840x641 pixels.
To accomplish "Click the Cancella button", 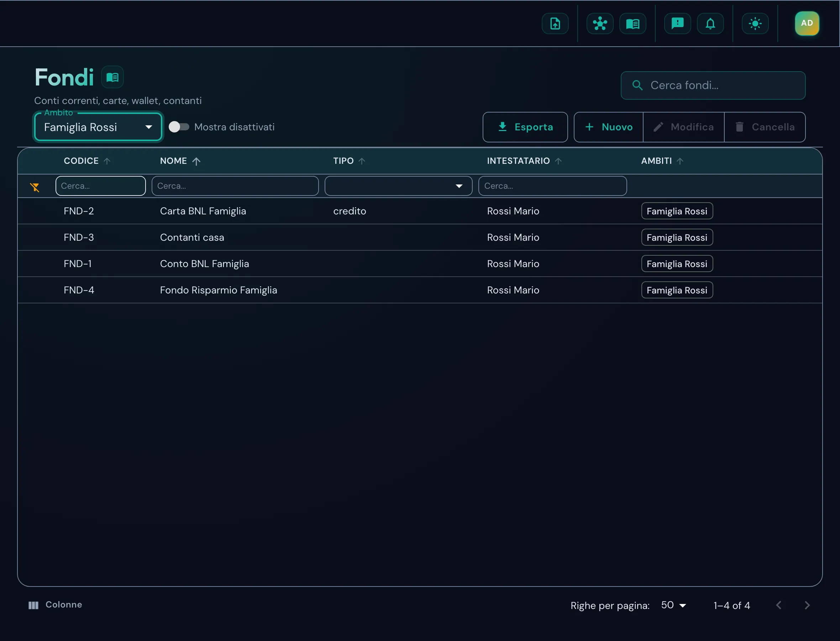I will [765, 127].
